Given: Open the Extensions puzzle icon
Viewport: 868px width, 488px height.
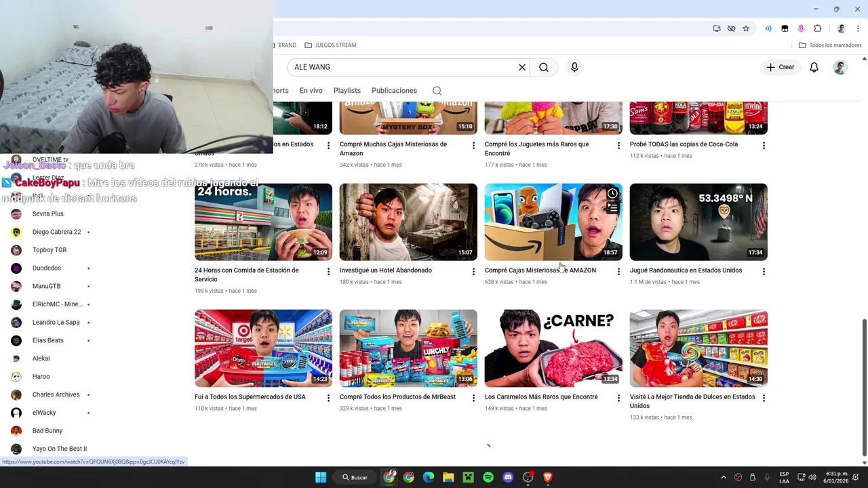Looking at the screenshot, I should (817, 28).
